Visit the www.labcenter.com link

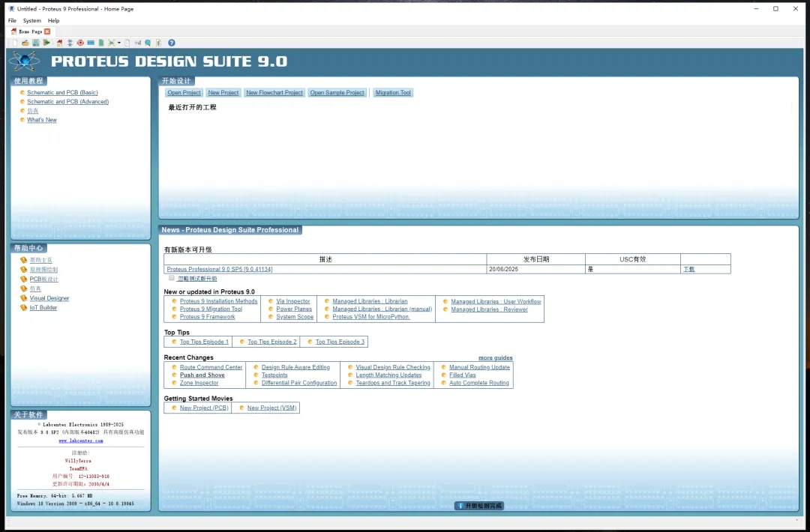coord(80,441)
